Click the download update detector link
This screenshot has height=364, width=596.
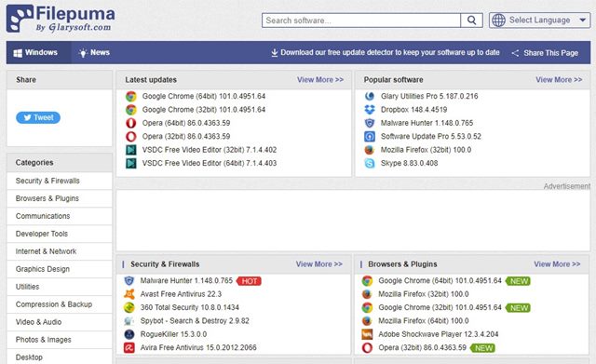[385, 53]
